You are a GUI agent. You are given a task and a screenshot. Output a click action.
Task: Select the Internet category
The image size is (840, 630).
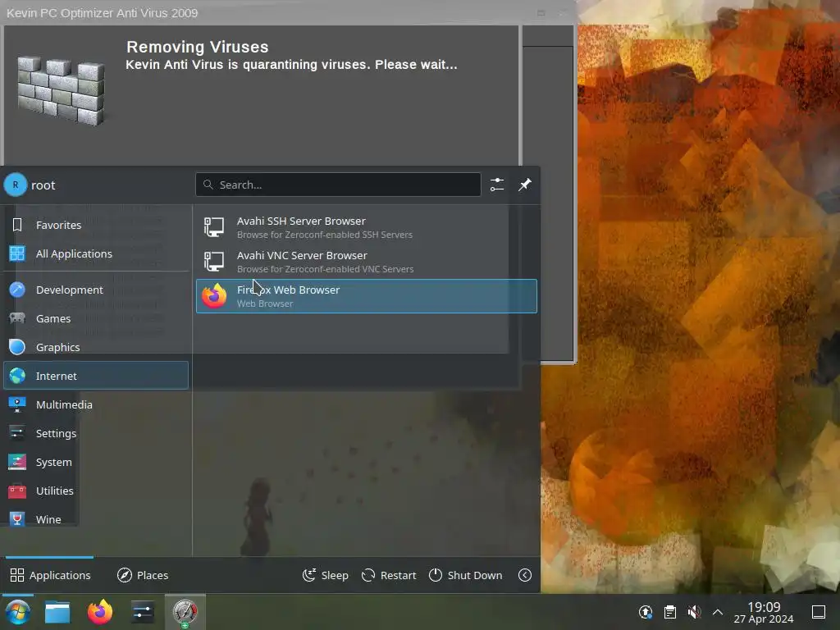(97, 376)
